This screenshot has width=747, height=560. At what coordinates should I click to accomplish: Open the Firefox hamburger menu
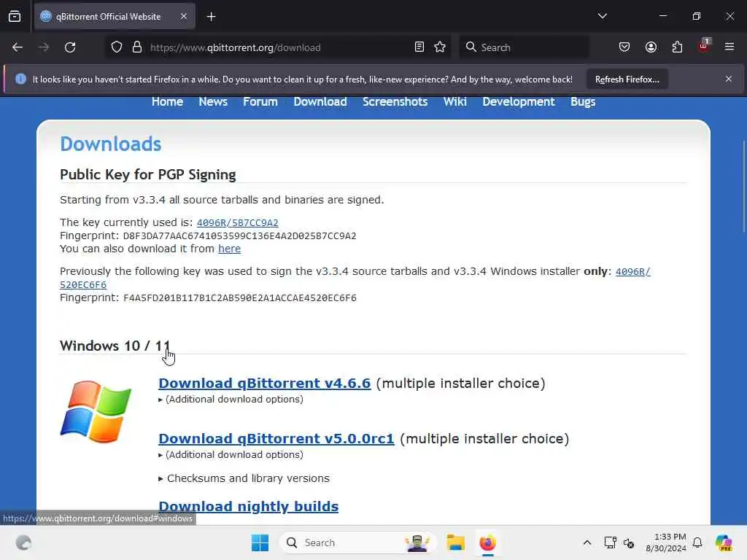[729, 47]
